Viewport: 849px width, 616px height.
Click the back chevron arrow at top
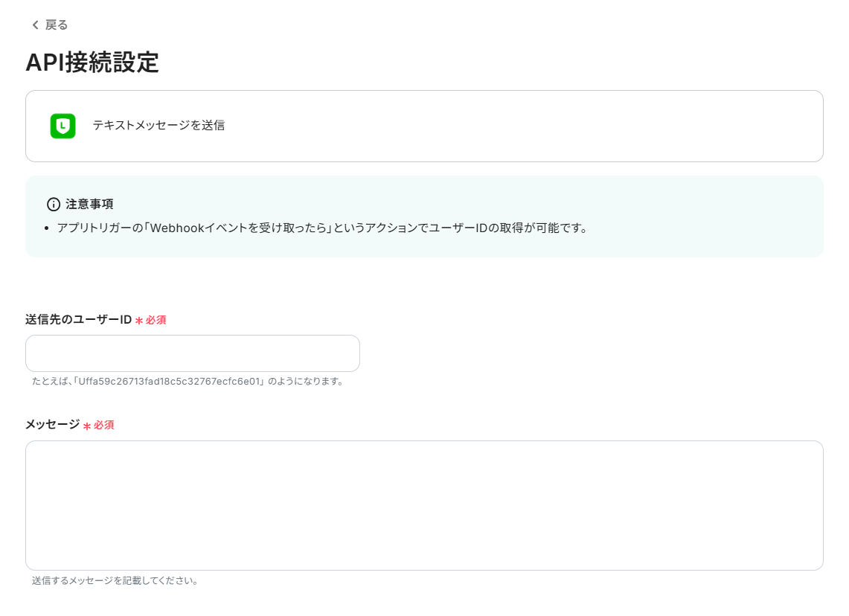pyautogui.click(x=34, y=25)
